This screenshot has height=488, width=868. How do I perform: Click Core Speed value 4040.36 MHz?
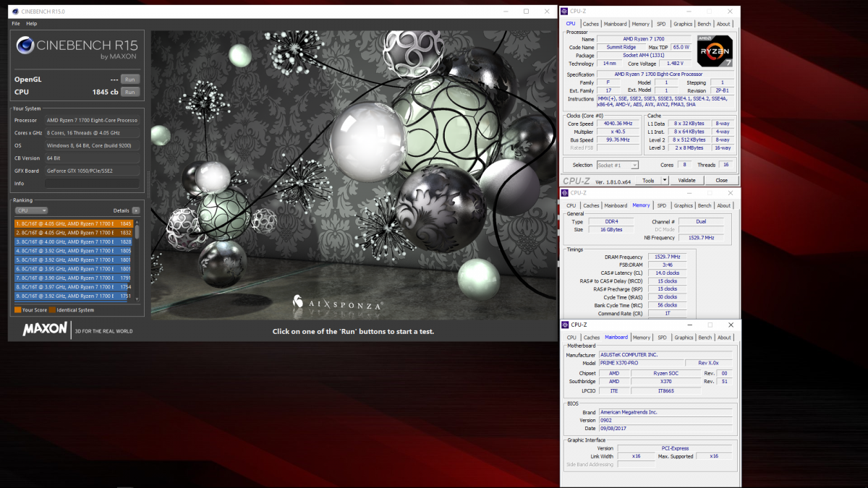point(617,124)
